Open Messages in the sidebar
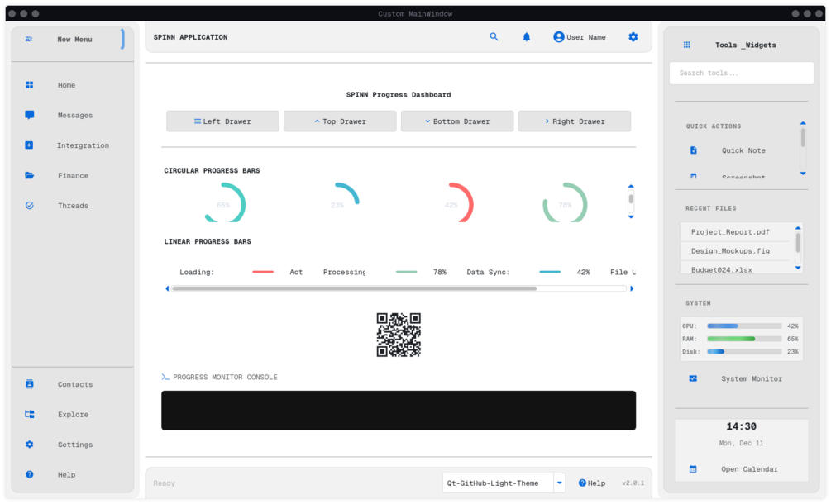 (x=74, y=116)
